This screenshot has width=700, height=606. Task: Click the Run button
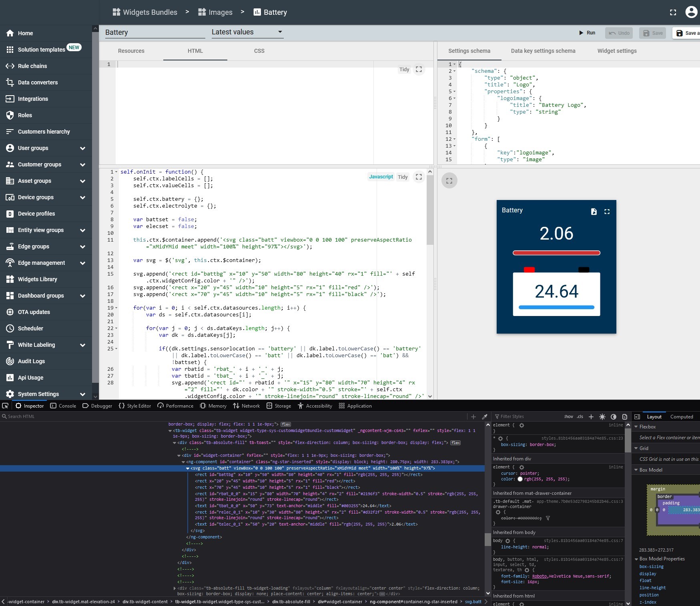(x=588, y=33)
